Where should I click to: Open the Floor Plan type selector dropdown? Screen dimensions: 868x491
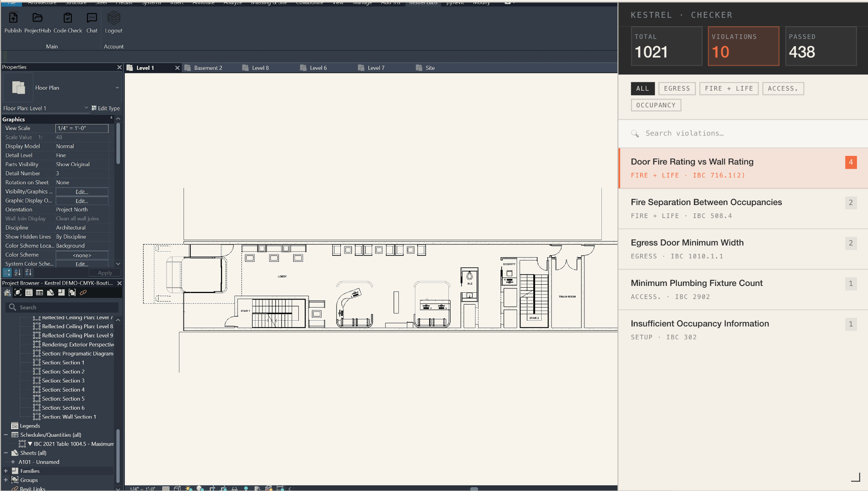click(117, 88)
